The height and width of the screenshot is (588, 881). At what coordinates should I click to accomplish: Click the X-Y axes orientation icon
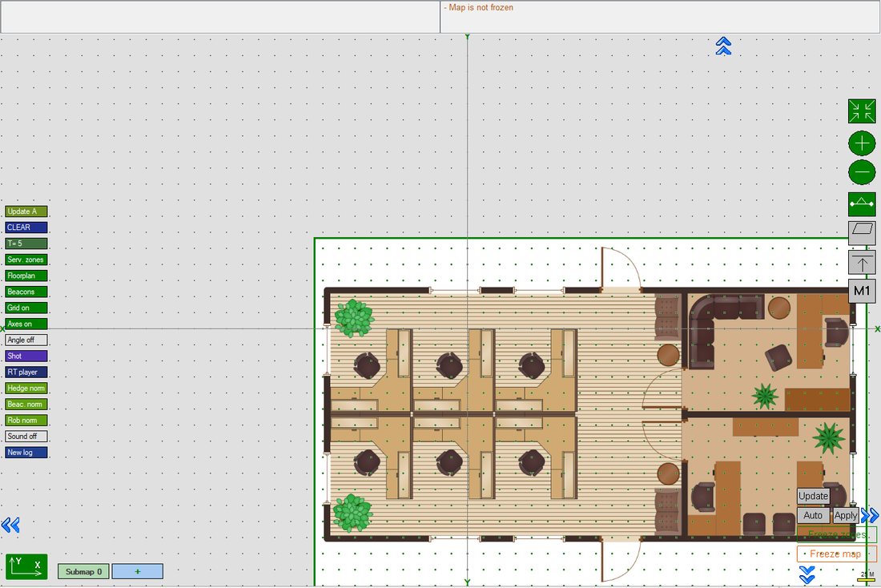point(26,566)
